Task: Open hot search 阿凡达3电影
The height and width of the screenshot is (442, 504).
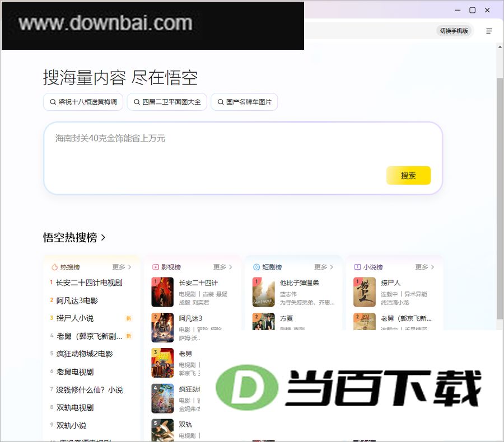Action: pyautogui.click(x=77, y=300)
